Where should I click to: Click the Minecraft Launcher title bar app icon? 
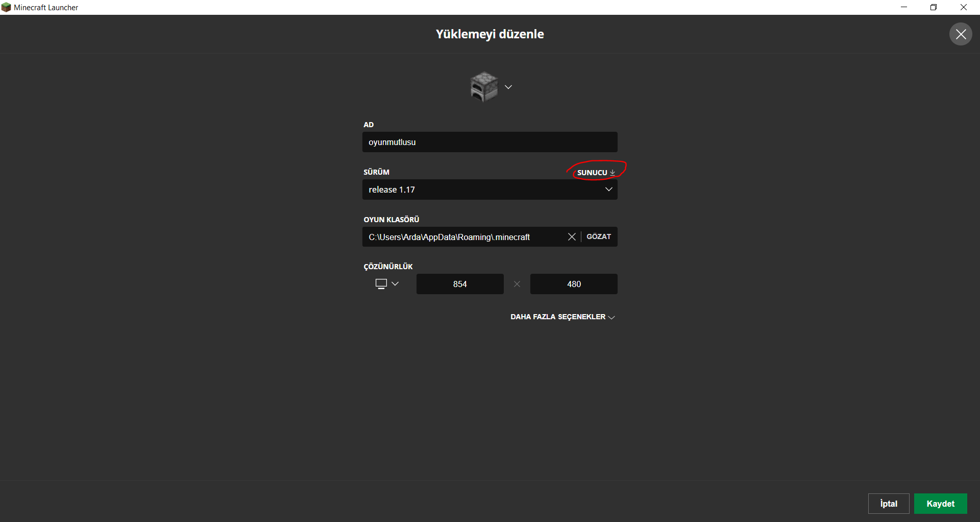tap(6, 7)
